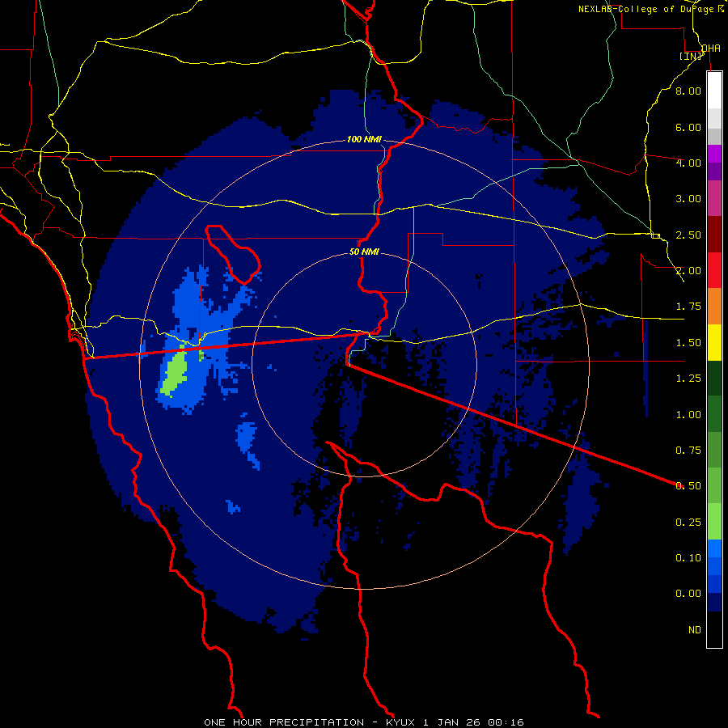Click the (IN) units label

(x=692, y=56)
